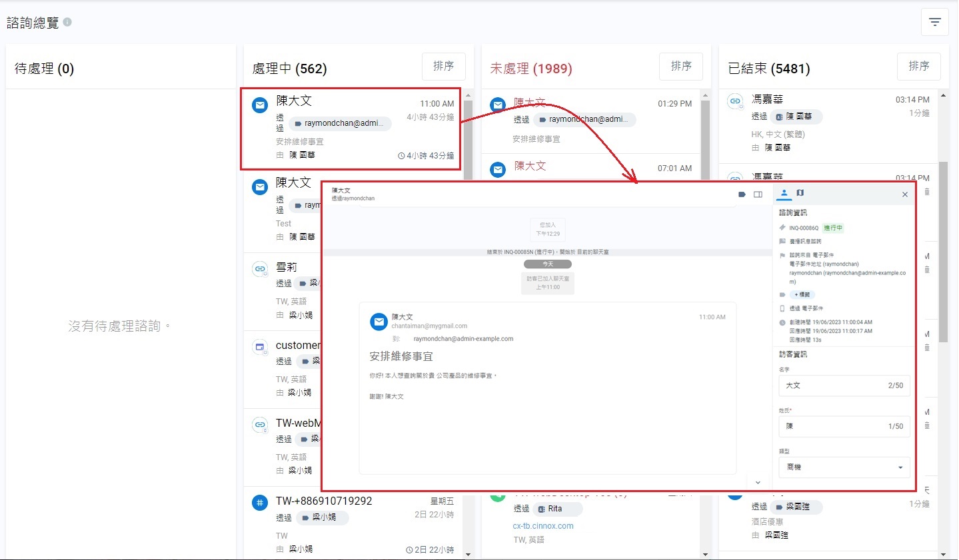Switch to the map tab in side panel
959x560 pixels.
pos(800,193)
